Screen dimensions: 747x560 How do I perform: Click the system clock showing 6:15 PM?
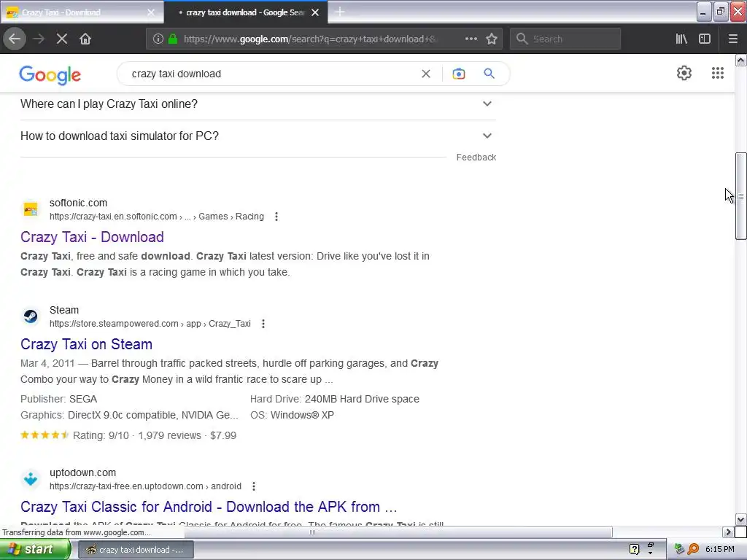720,550
